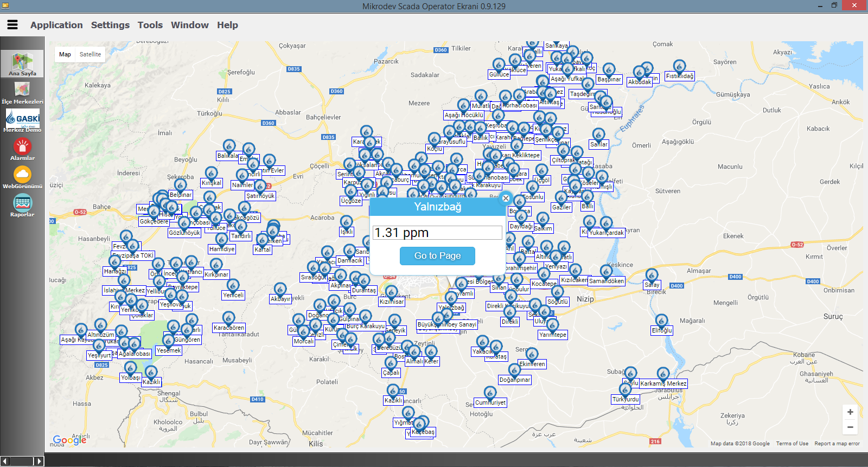Open the Window menu
The height and width of the screenshot is (467, 868).
point(190,25)
